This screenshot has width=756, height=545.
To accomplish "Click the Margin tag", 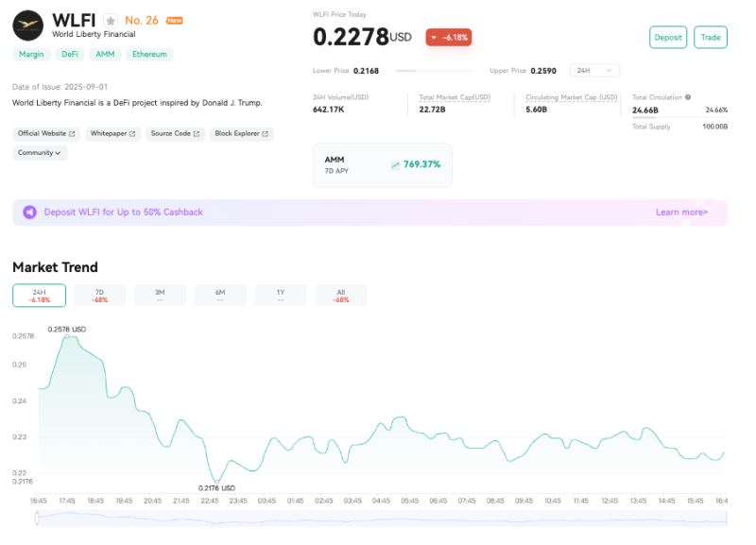I will point(31,55).
